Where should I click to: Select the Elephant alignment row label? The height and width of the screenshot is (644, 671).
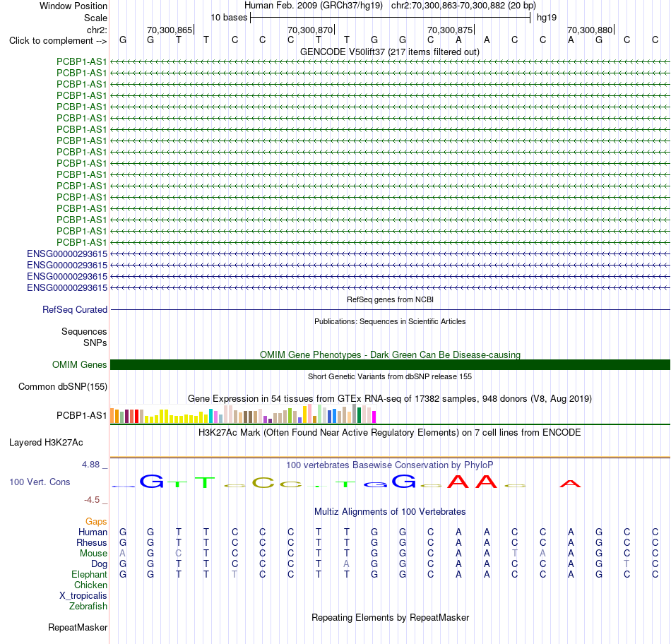(89, 574)
